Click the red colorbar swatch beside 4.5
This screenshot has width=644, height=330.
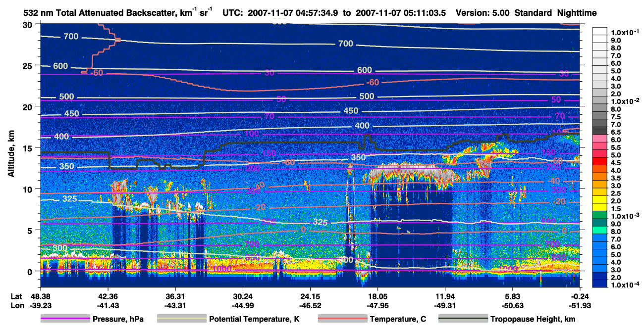coord(601,161)
